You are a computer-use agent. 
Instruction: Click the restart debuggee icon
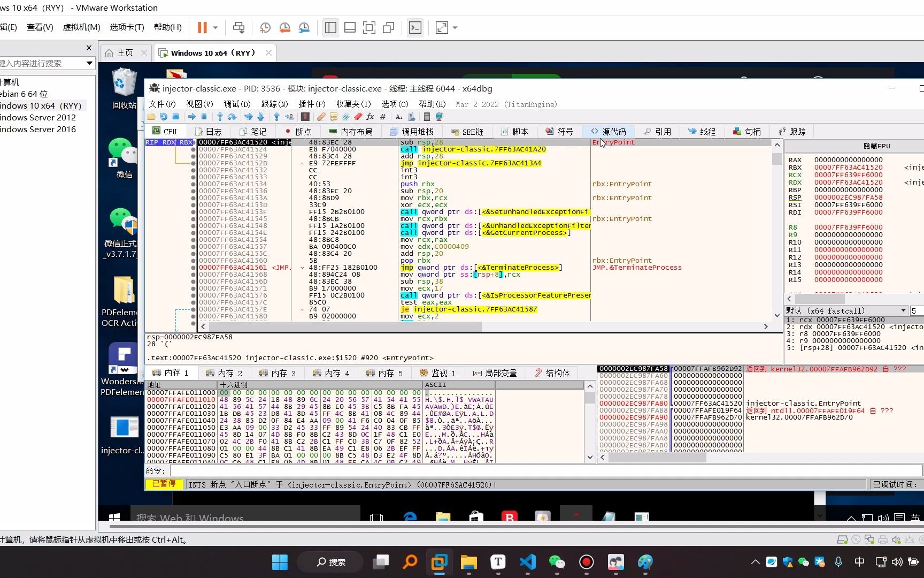(163, 117)
